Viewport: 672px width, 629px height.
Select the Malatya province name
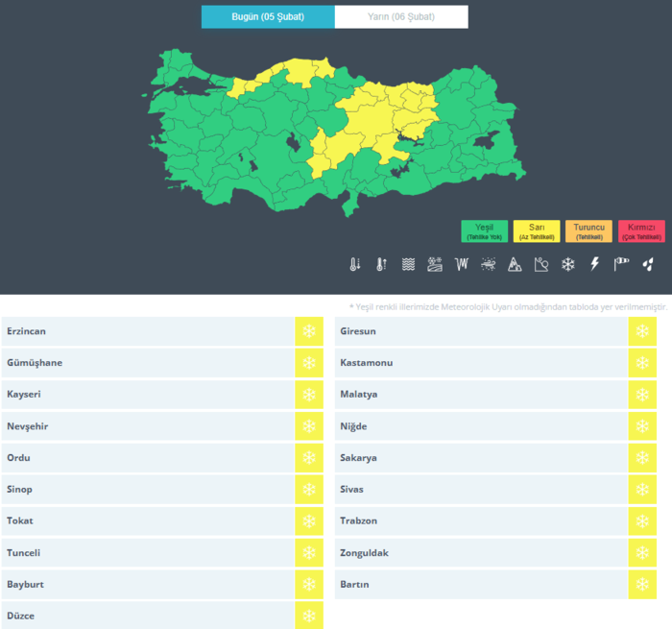coord(359,395)
